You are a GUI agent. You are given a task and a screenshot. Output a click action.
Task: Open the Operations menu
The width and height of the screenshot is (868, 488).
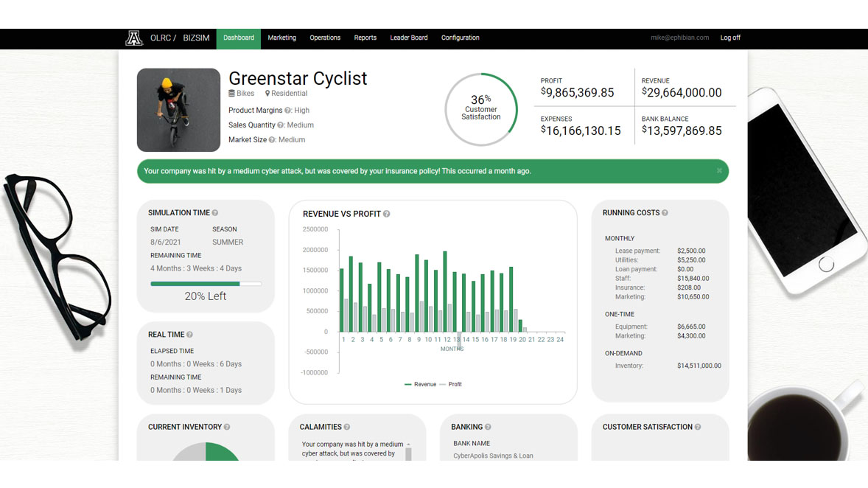coord(325,38)
